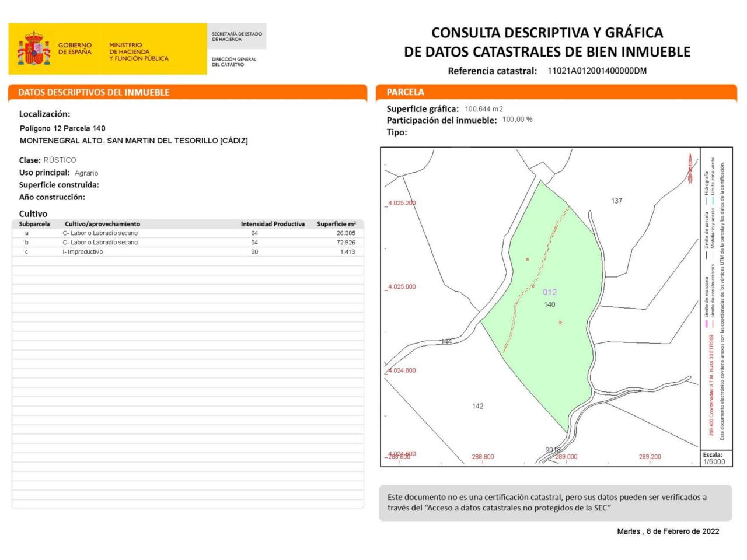Click the Uso principal value Agrario
Viewport: 747px width, 560px height.
86,173
